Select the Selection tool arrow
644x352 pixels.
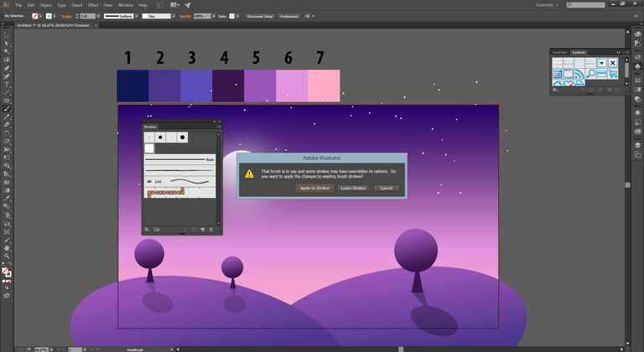pyautogui.click(x=7, y=35)
